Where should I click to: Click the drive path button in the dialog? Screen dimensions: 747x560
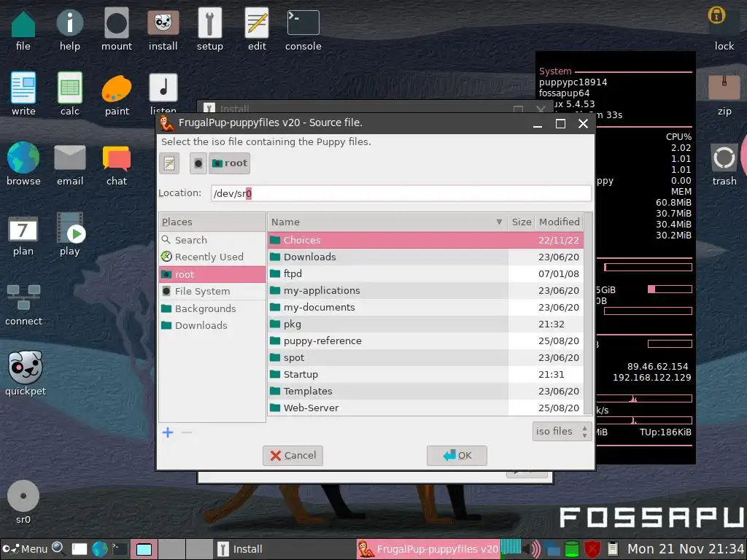[x=198, y=163]
